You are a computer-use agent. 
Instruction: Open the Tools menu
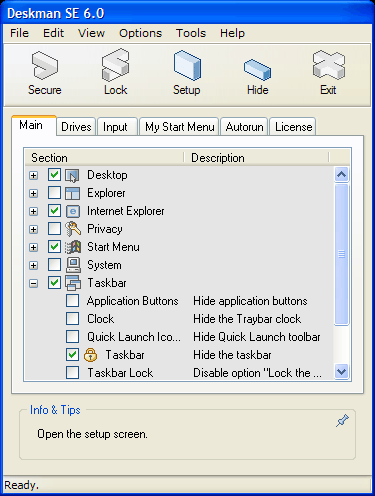191,33
